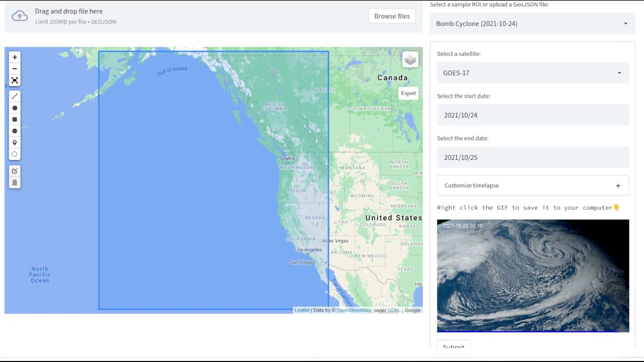The width and height of the screenshot is (644, 362).
Task: Expand the Customize timelapse section
Action: click(533, 186)
